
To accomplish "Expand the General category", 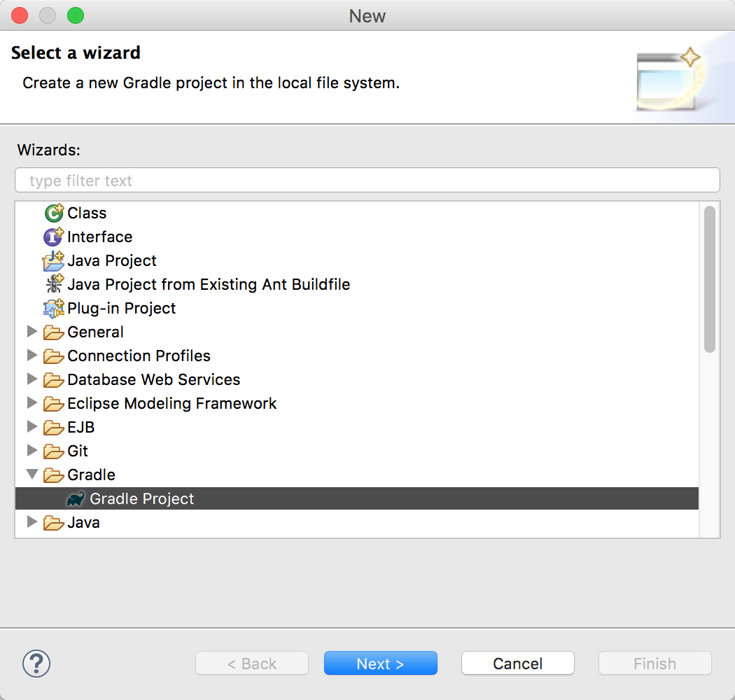I will tap(32, 332).
